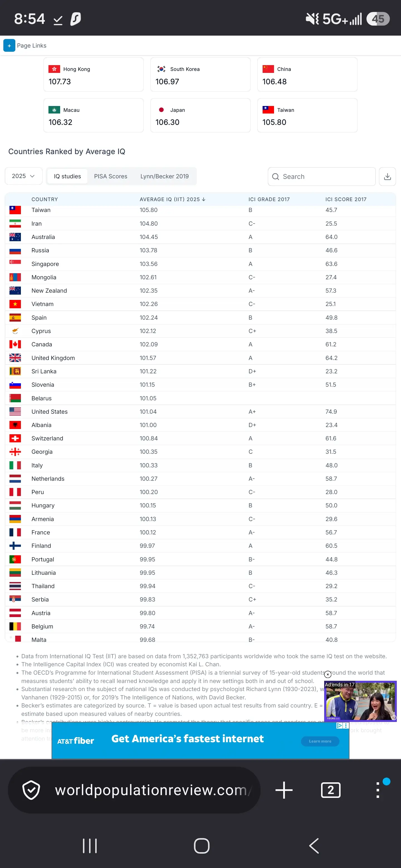Viewport: 401px width, 868px height.
Task: Open the 2025 year dropdown
Action: click(x=24, y=176)
